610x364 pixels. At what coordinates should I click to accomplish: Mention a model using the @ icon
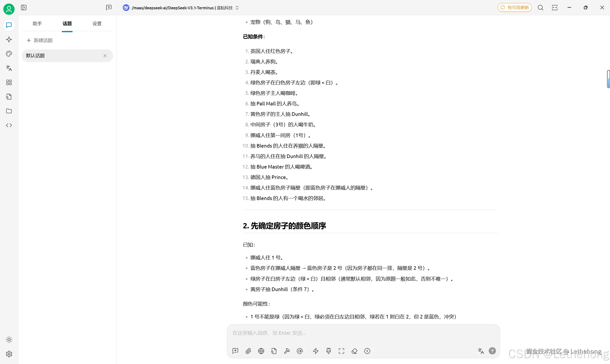click(300, 351)
